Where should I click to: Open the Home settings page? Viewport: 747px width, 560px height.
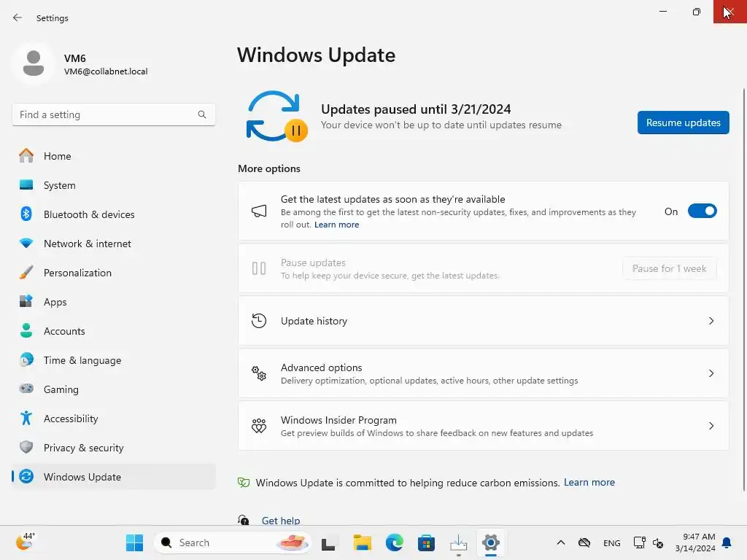click(x=113, y=156)
